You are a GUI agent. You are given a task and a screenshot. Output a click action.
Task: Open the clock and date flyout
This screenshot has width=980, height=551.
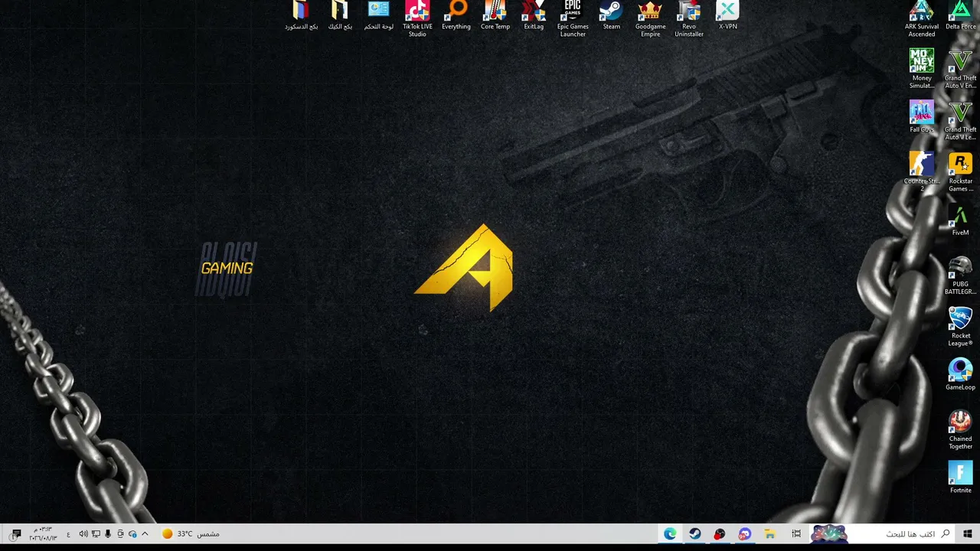[x=43, y=533]
